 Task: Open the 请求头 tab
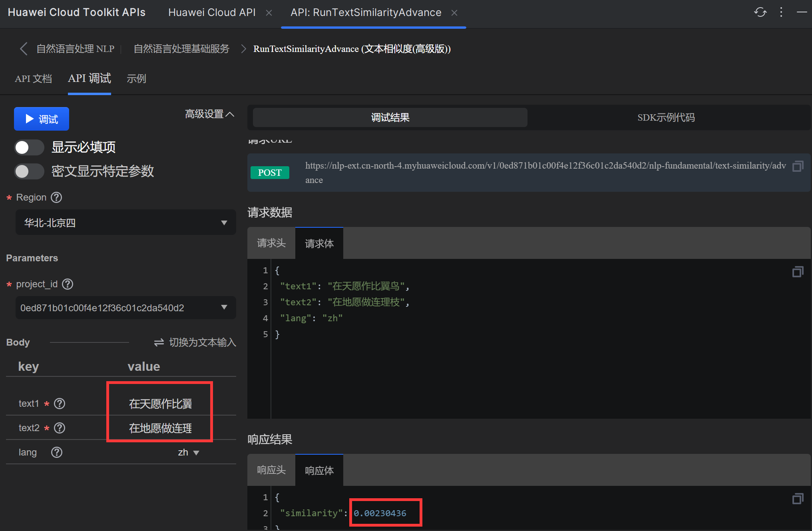pyautogui.click(x=271, y=243)
